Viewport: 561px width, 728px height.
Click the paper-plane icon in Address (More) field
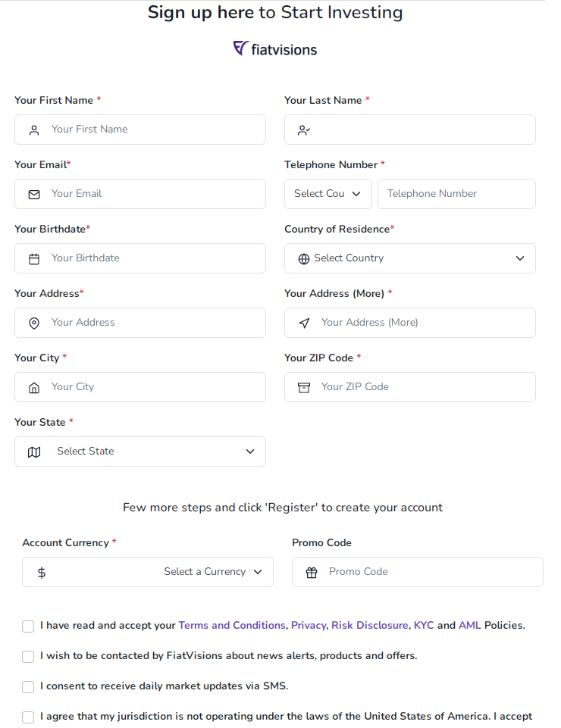[x=304, y=323]
